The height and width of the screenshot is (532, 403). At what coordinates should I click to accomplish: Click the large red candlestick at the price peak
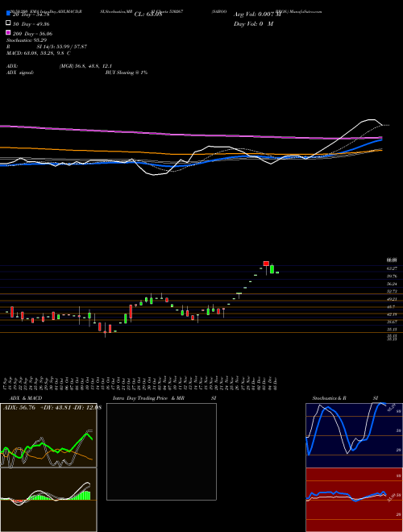click(x=266, y=264)
